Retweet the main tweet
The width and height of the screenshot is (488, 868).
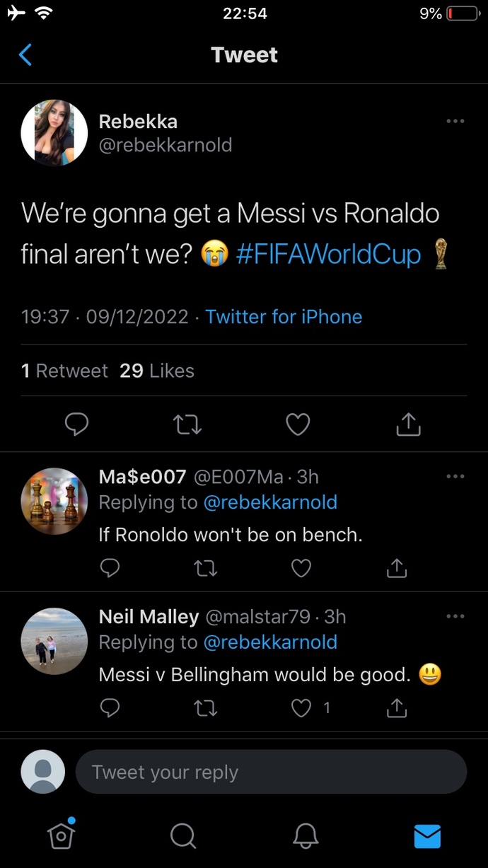click(187, 424)
